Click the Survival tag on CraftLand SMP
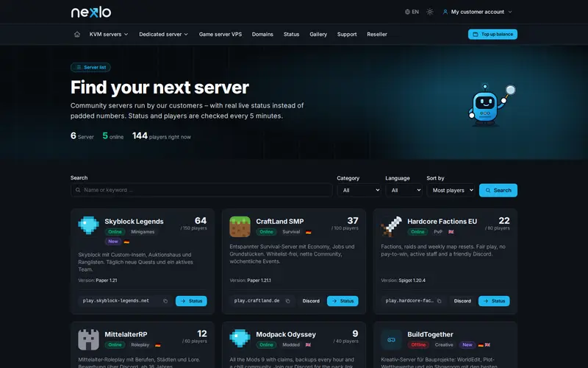588x368 pixels. point(291,232)
